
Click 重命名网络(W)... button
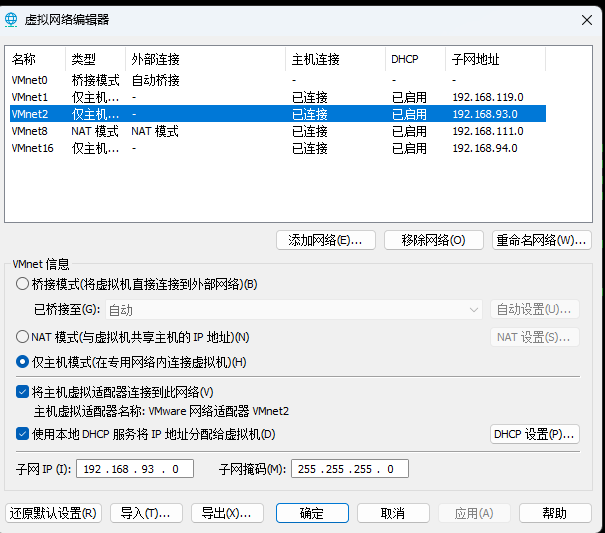pyautogui.click(x=543, y=240)
